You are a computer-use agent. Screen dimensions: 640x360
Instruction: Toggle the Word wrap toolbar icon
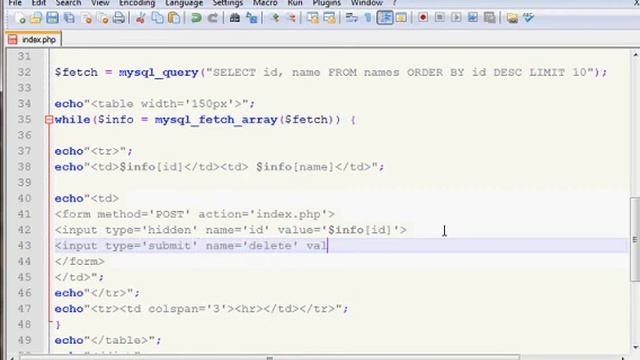351,18
